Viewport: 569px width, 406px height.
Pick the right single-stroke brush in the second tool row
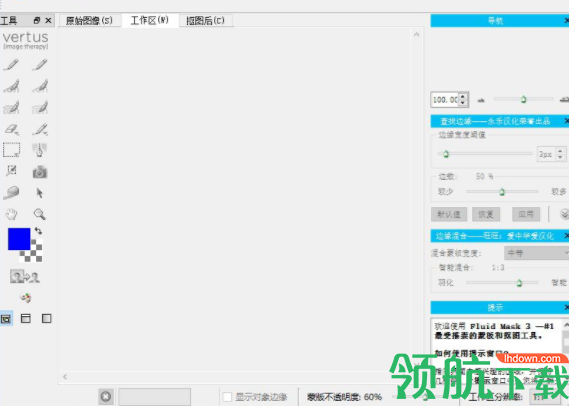pyautogui.click(x=40, y=86)
